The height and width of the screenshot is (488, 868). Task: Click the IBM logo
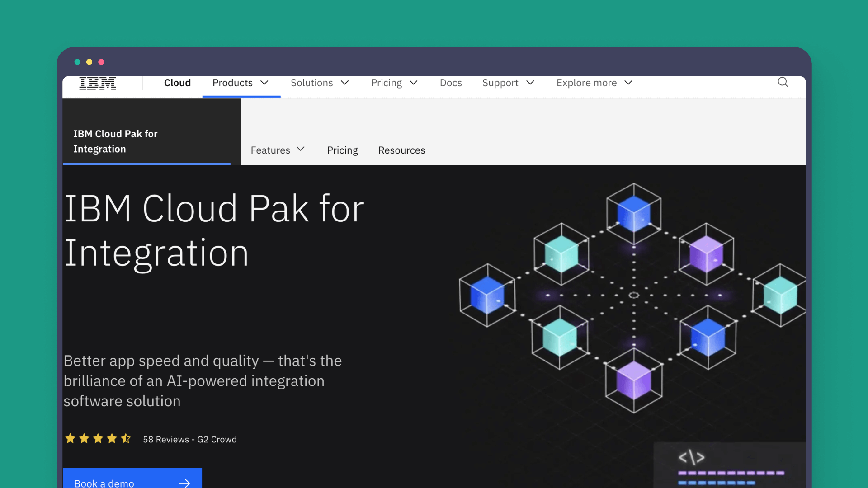pos(98,83)
